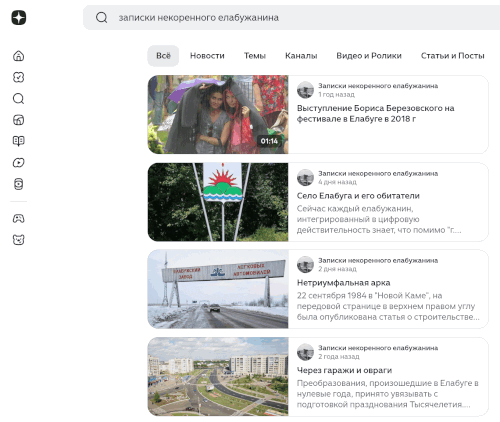Screen dimensions: 500x422
Task: Open the Search sidebar icon
Action: (19, 98)
